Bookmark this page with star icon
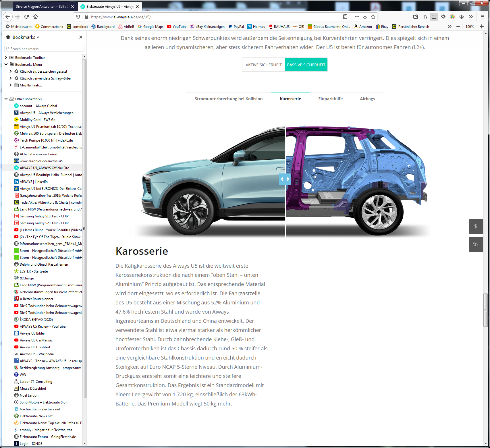Image resolution: width=490 pixels, height=448 pixels. pos(373,17)
